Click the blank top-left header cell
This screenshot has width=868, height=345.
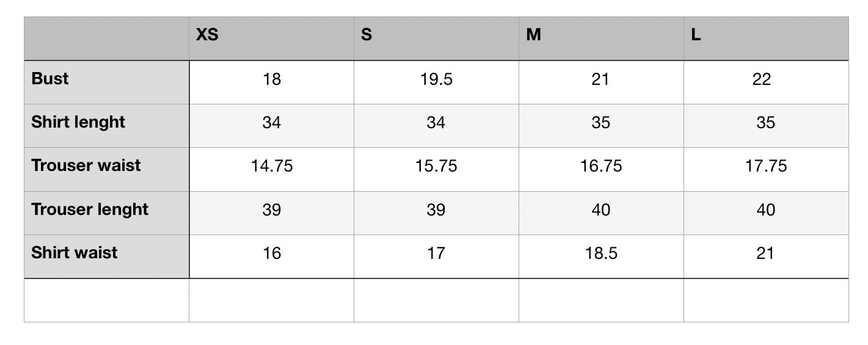pyautogui.click(x=106, y=38)
